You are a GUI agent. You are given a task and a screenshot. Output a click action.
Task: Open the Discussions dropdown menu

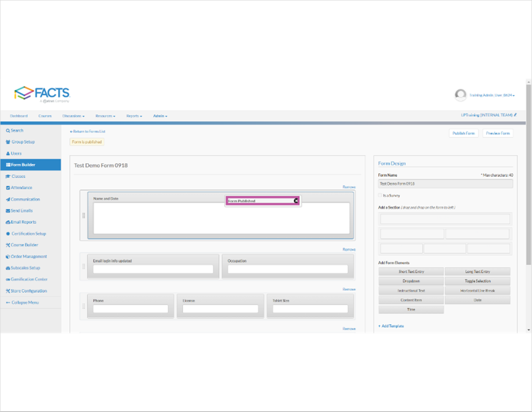[x=73, y=116]
